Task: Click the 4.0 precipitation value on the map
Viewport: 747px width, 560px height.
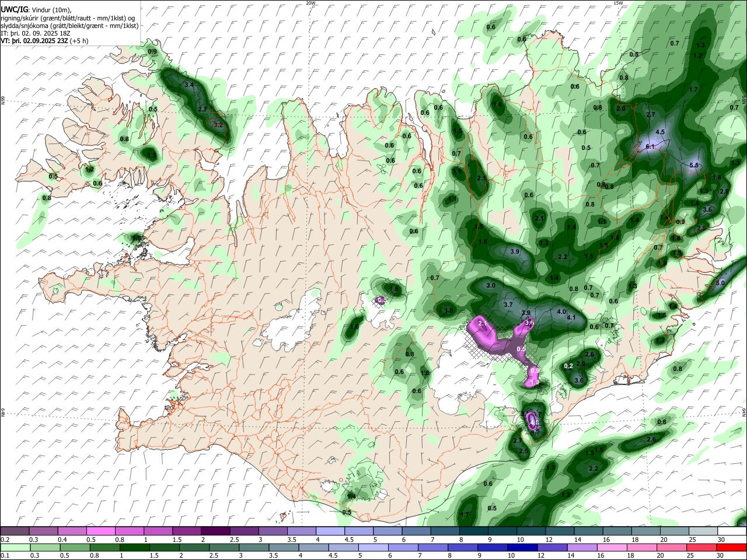Action: (561, 312)
